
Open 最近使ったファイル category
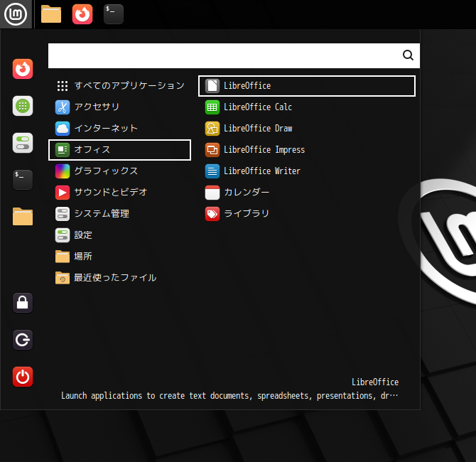point(119,278)
